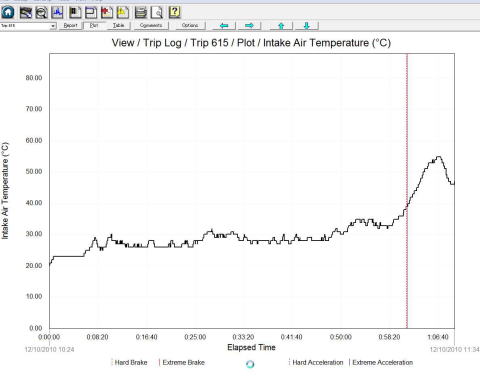
Task: Open the Trip 615 dropdown list
Action: pyautogui.click(x=53, y=26)
